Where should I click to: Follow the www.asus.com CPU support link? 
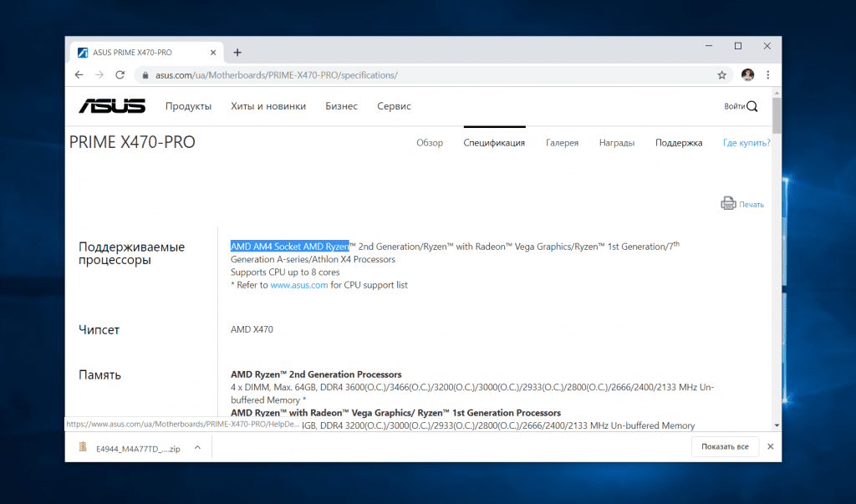click(x=298, y=285)
